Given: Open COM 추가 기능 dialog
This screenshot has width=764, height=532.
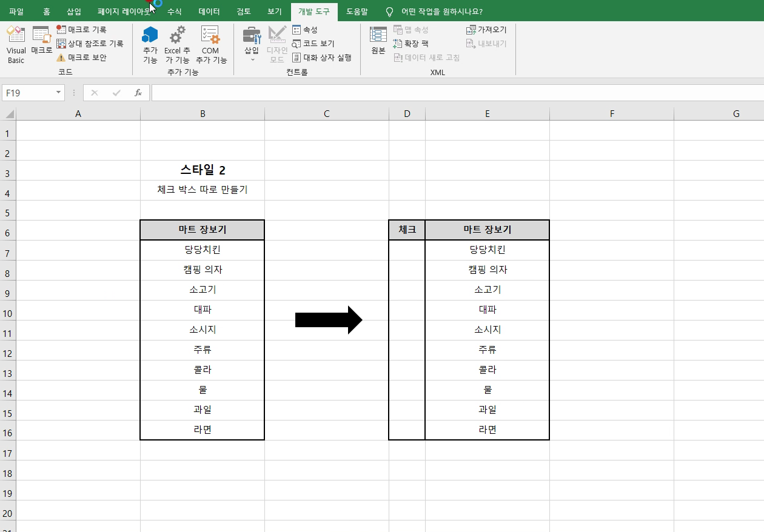Looking at the screenshot, I should [x=210, y=45].
